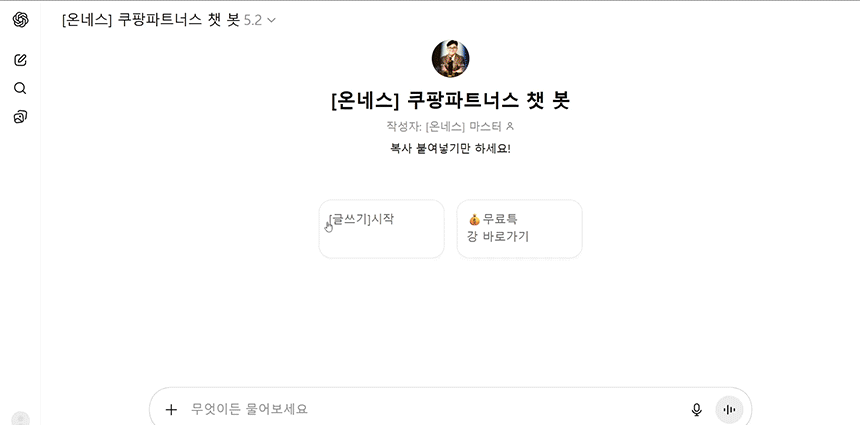Click the person icon beside 마스터
Image resolution: width=860 pixels, height=425 pixels.
(x=510, y=127)
